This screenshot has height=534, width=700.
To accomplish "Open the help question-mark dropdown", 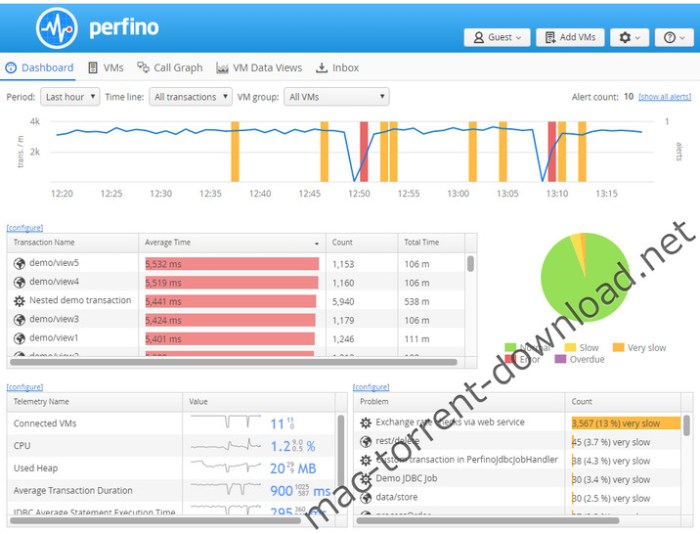I will click(674, 38).
